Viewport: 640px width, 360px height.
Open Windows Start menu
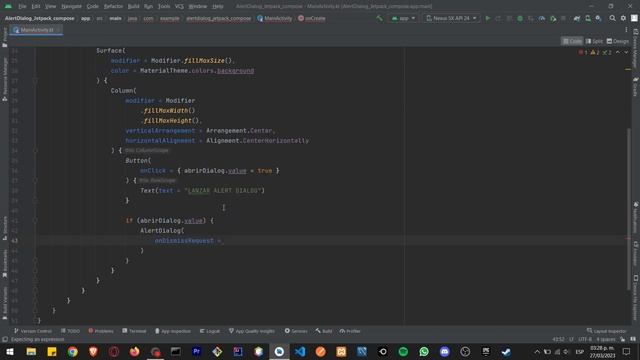pos(10,352)
